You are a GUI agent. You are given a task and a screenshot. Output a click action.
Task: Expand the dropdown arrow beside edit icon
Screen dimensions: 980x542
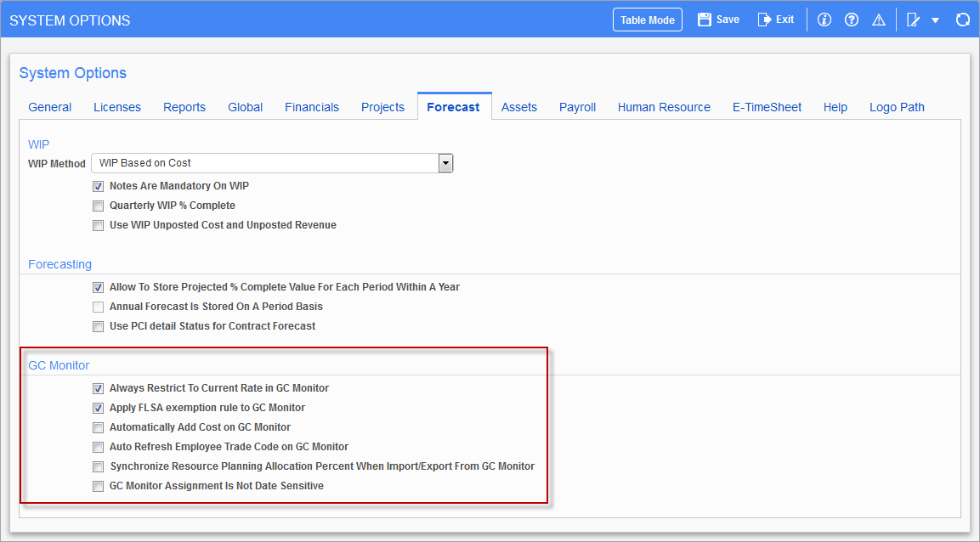pyautogui.click(x=936, y=20)
